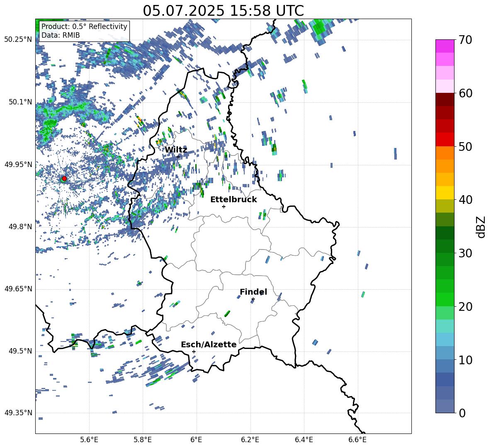Click the Data: RMIB text
This screenshot has height=448, width=491.
tap(61, 35)
